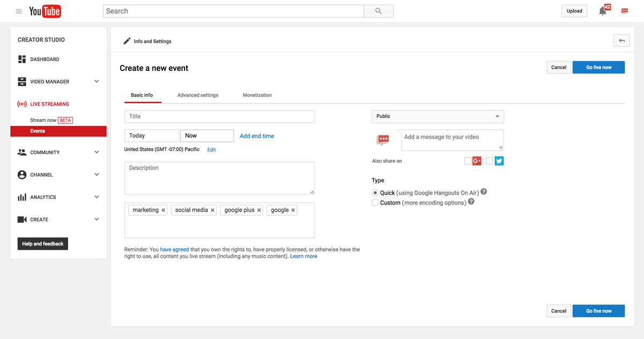Switch to the Advanced settings tab
644x339 pixels.
click(x=197, y=95)
